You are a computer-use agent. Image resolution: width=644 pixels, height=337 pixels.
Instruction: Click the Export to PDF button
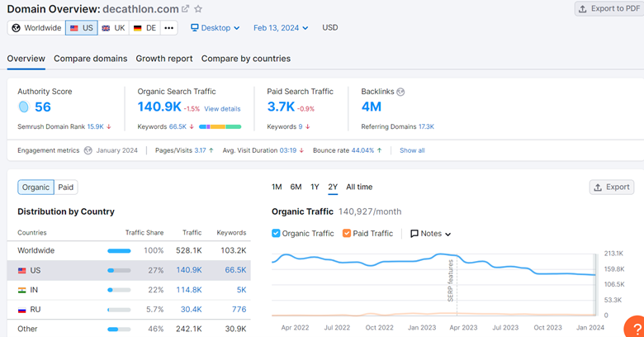609,8
